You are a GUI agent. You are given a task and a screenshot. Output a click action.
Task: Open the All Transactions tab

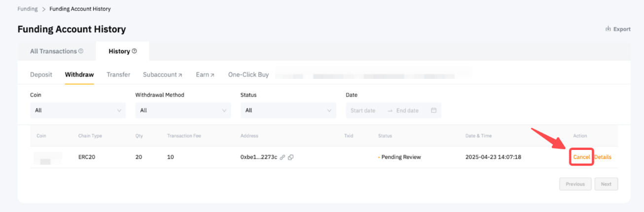click(53, 51)
